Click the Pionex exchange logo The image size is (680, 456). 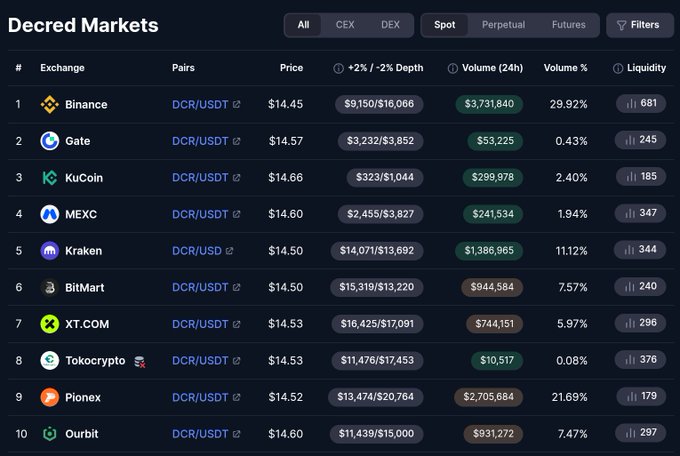(49, 397)
